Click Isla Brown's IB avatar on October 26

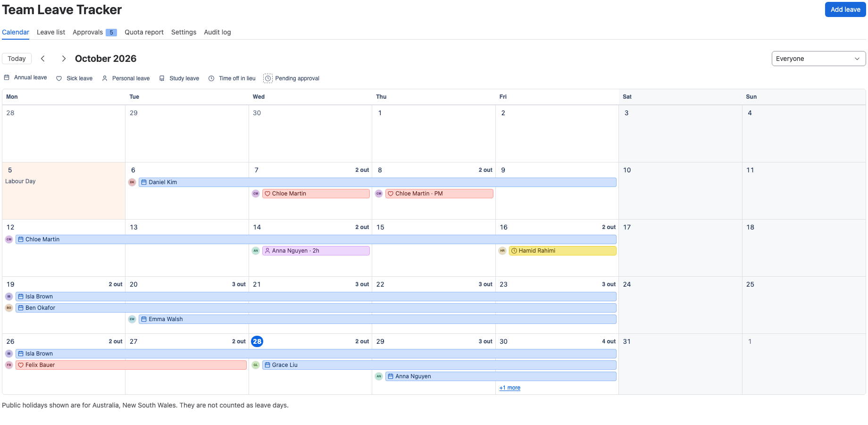click(9, 354)
